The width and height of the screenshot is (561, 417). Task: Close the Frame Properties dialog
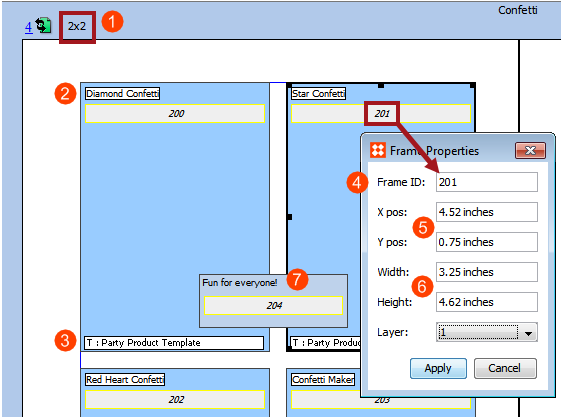[x=530, y=150]
